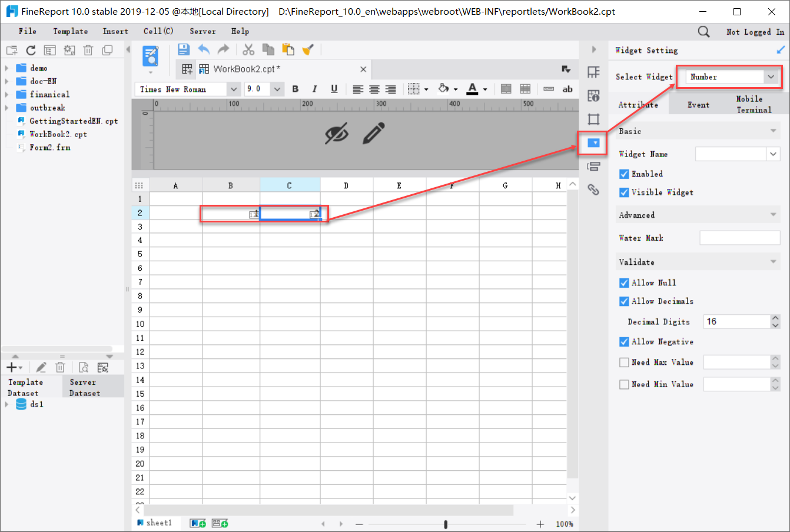Viewport: 790px width, 532px height.
Task: Open the Widget Setting sidebar icon
Action: [593, 143]
